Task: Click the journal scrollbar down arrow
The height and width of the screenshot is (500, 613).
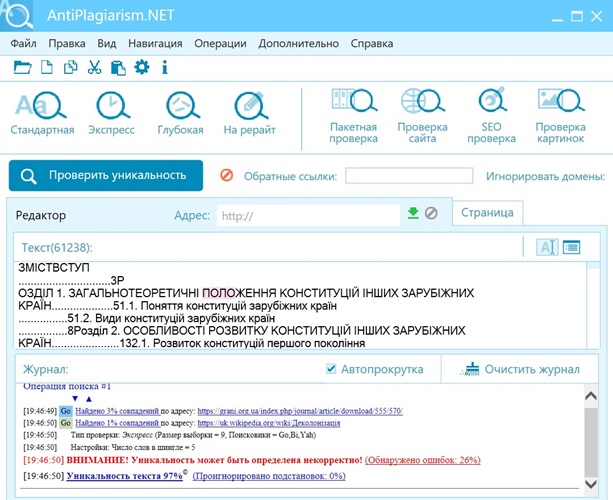Action: [x=591, y=484]
